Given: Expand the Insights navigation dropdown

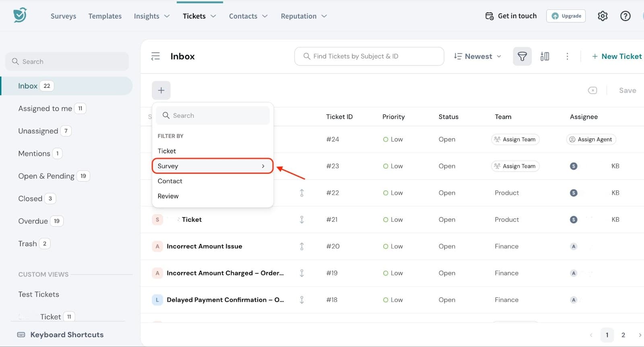Looking at the screenshot, I should point(152,16).
